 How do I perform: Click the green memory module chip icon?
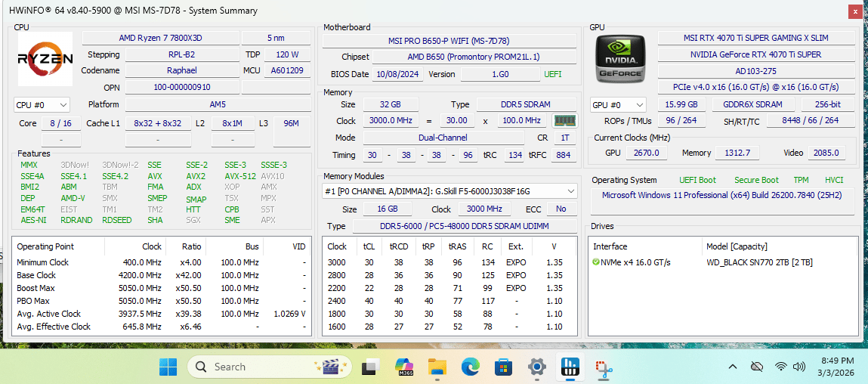click(x=564, y=120)
